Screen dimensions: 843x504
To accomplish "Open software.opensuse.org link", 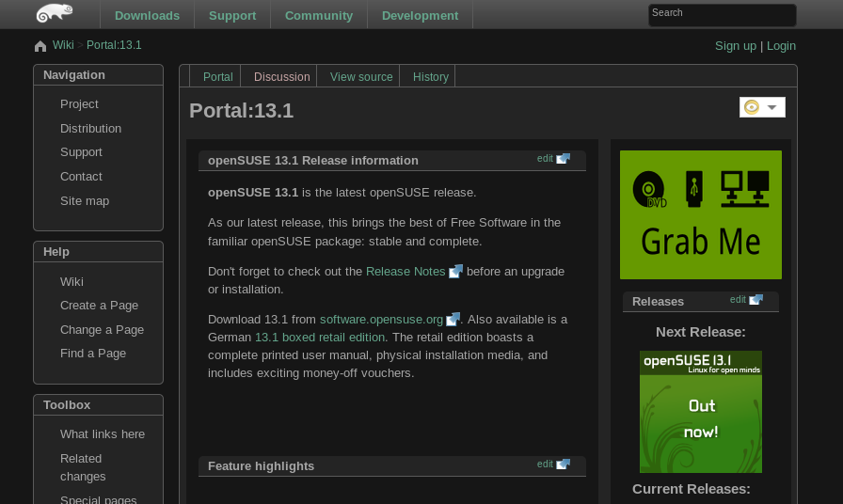I will [x=381, y=319].
